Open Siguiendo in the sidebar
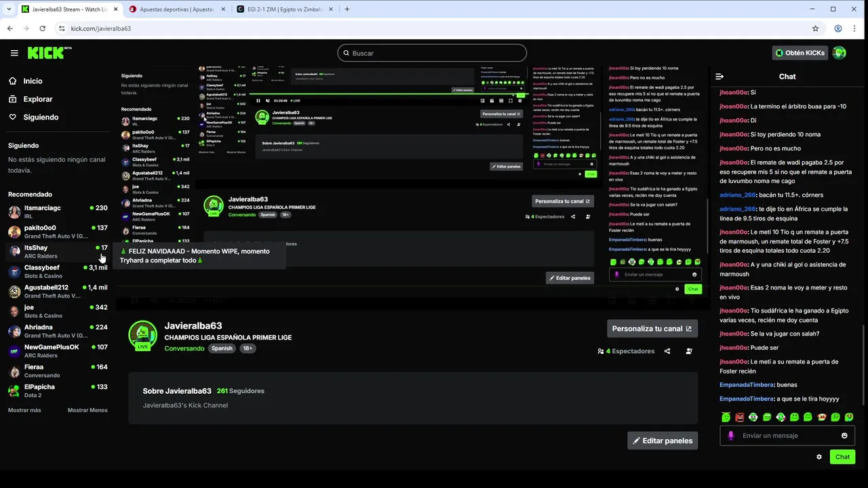The height and width of the screenshot is (488, 868). pyautogui.click(x=41, y=117)
